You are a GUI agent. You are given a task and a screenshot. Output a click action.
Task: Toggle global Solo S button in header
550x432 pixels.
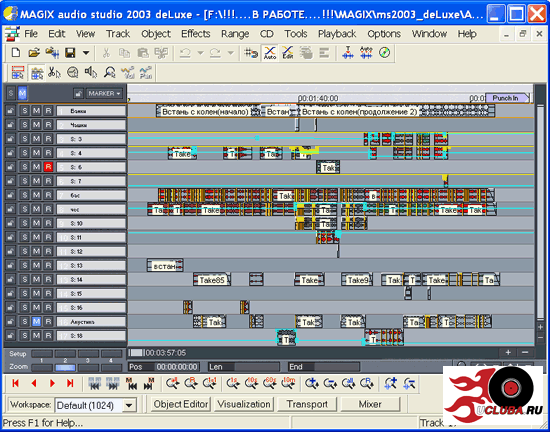coord(11,93)
